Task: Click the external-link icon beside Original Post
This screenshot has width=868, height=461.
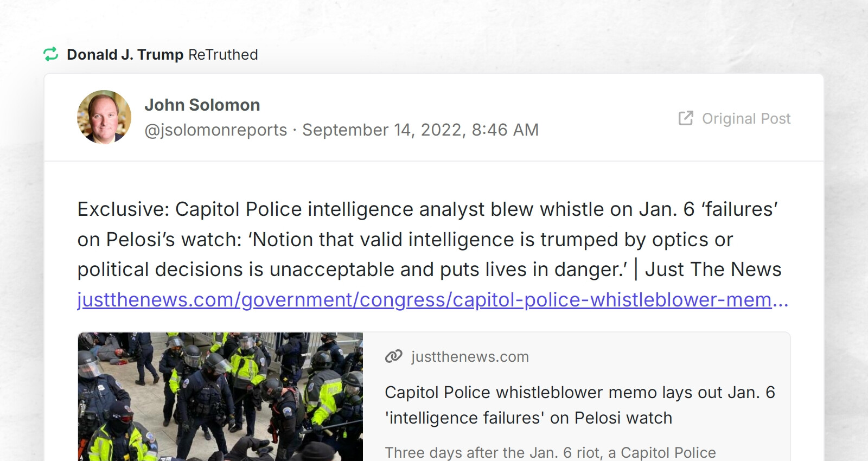Action: pos(686,118)
